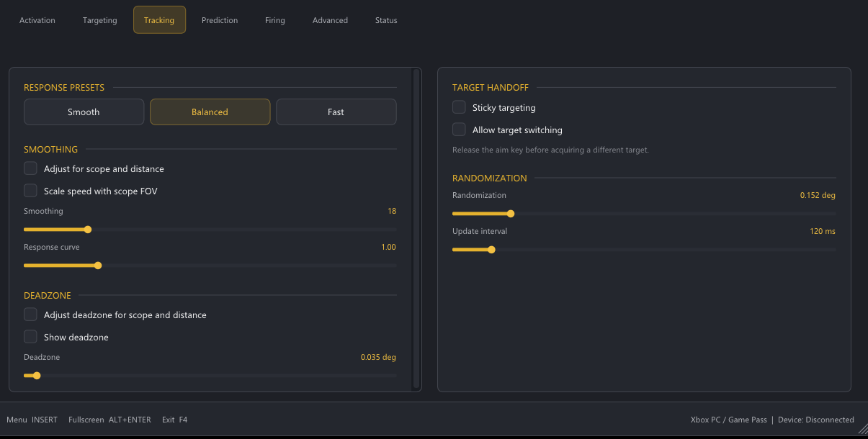Select the Firing tab
The image size is (868, 439).
click(275, 20)
